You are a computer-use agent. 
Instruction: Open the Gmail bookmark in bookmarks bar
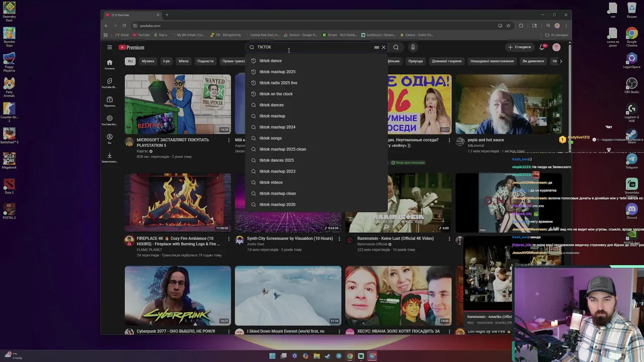122,35
